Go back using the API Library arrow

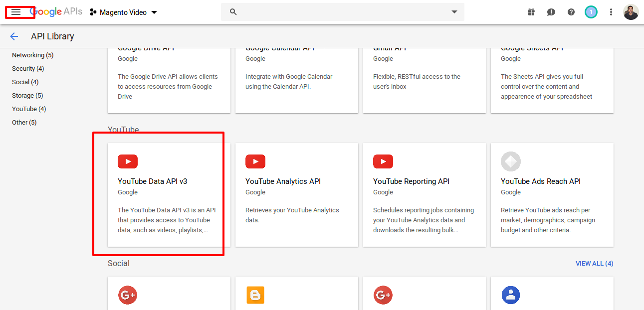14,36
